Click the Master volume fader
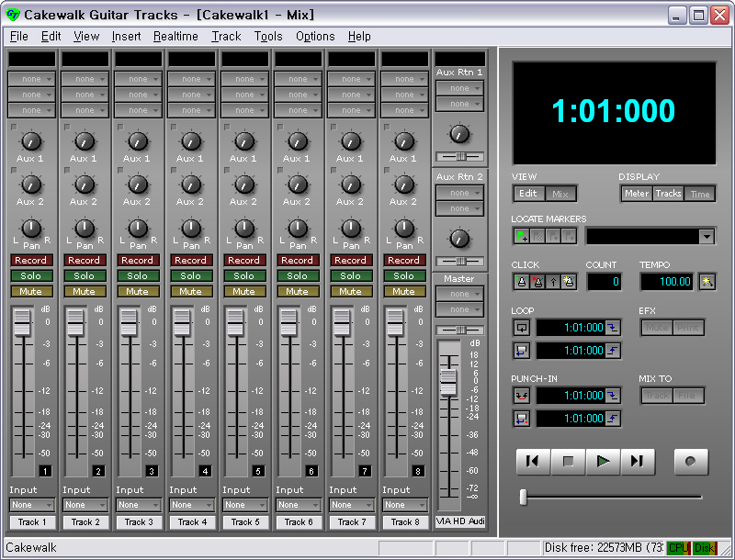 [x=448, y=382]
